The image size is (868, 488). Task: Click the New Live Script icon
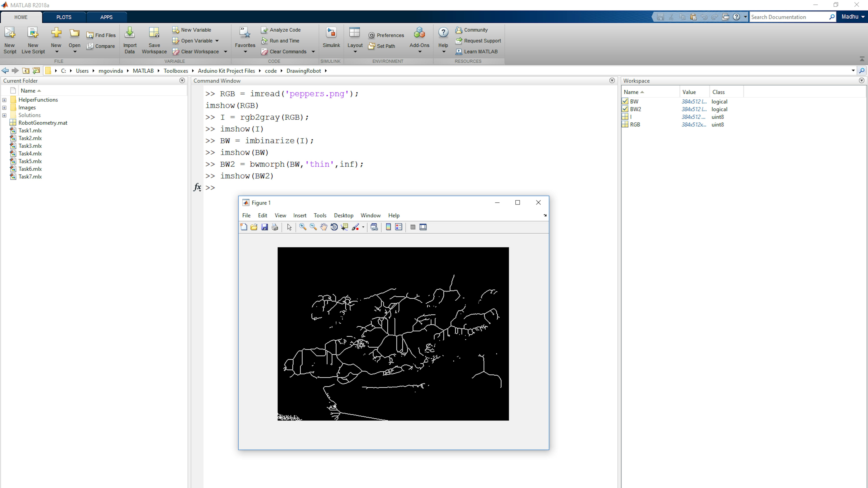coord(33,33)
